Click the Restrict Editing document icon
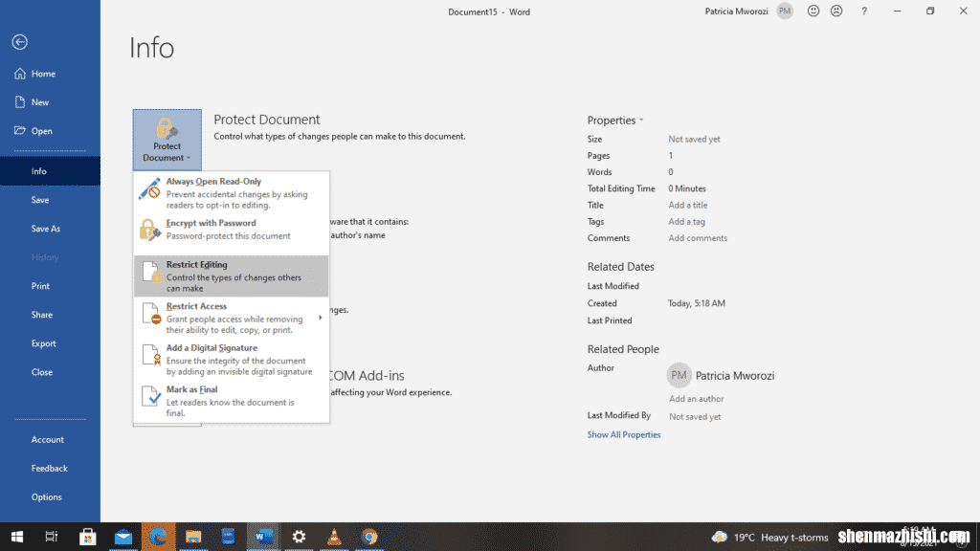 pos(151,272)
